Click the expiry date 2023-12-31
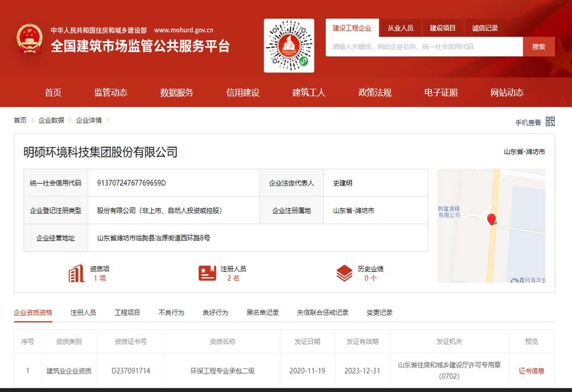The image size is (572, 392). tap(362, 371)
